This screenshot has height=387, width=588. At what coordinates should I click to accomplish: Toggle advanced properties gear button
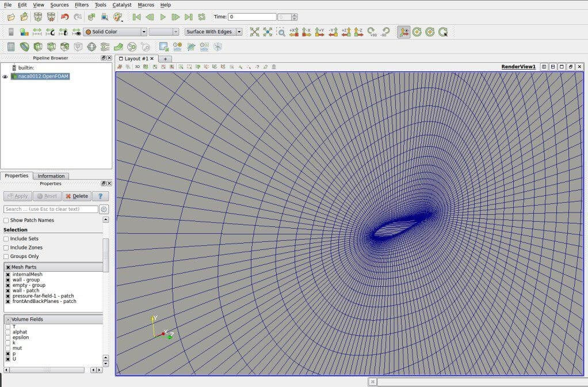(104, 209)
